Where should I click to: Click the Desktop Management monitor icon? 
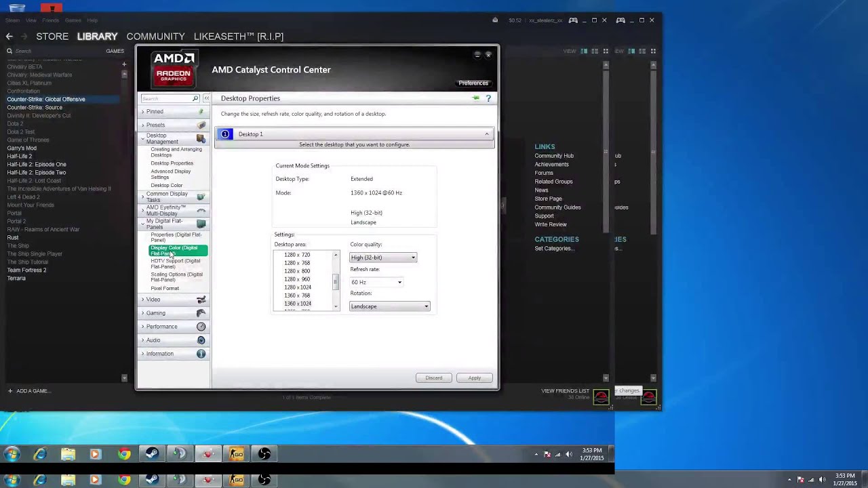(x=201, y=138)
